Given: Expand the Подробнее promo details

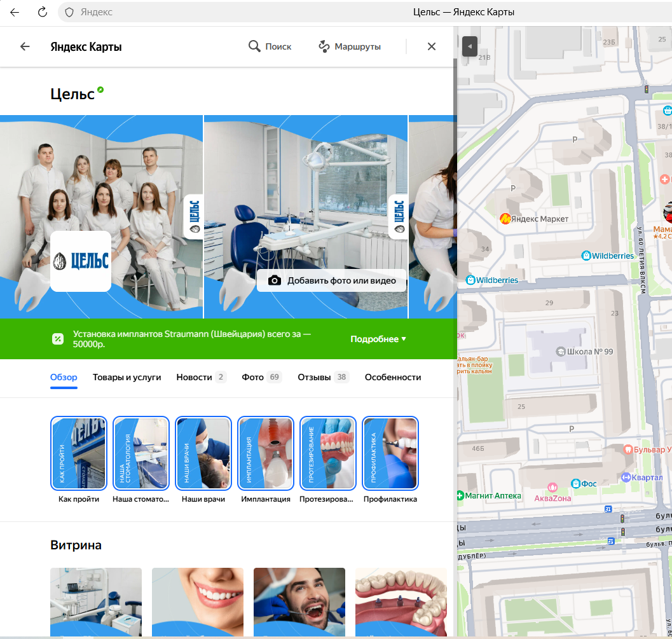Looking at the screenshot, I should 378,339.
